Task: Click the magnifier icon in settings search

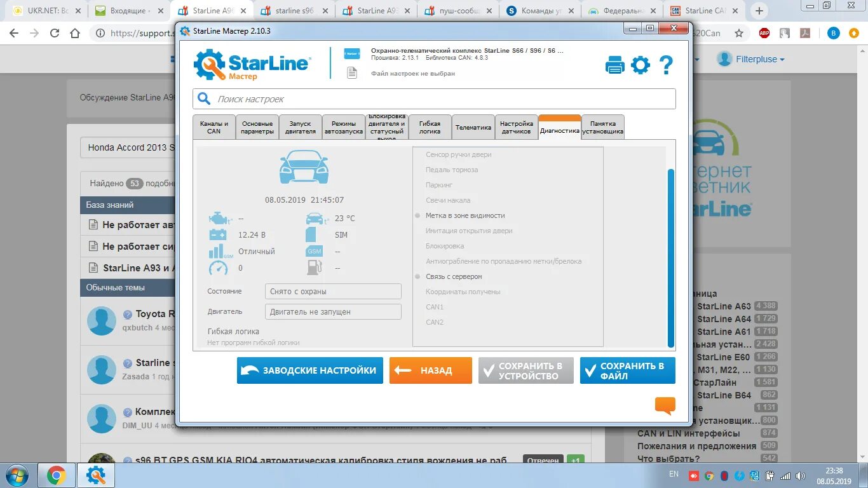Action: (x=204, y=98)
